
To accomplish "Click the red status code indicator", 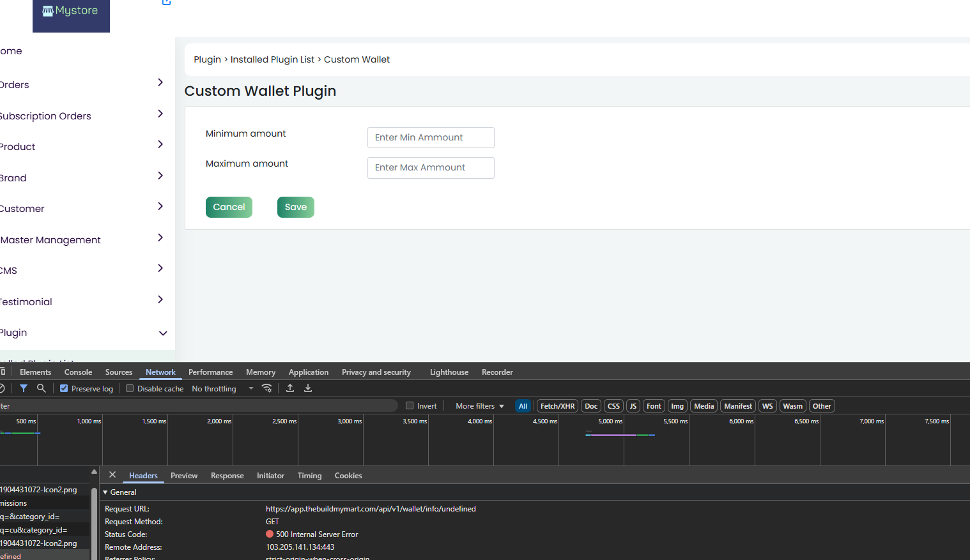I will coord(270,534).
